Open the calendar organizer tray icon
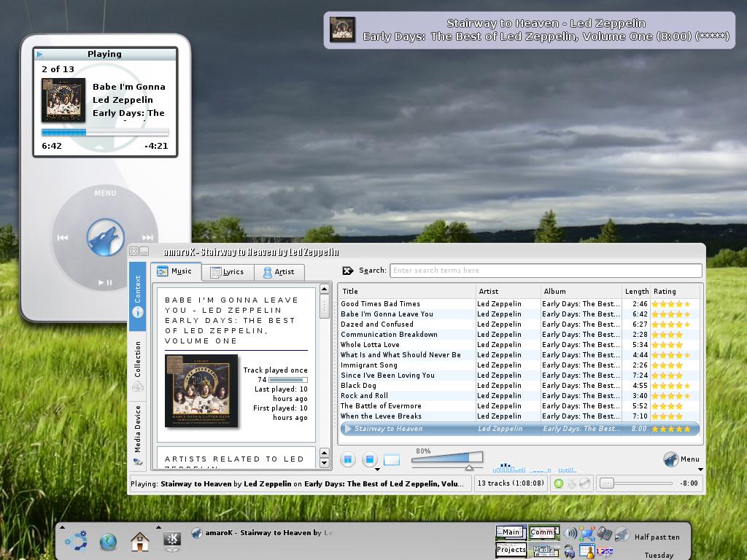The image size is (747, 560). (x=587, y=551)
